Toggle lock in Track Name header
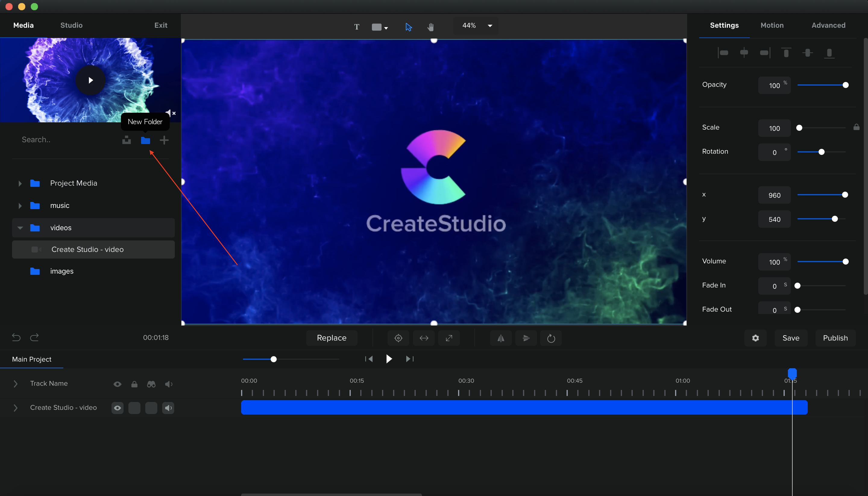 [134, 384]
